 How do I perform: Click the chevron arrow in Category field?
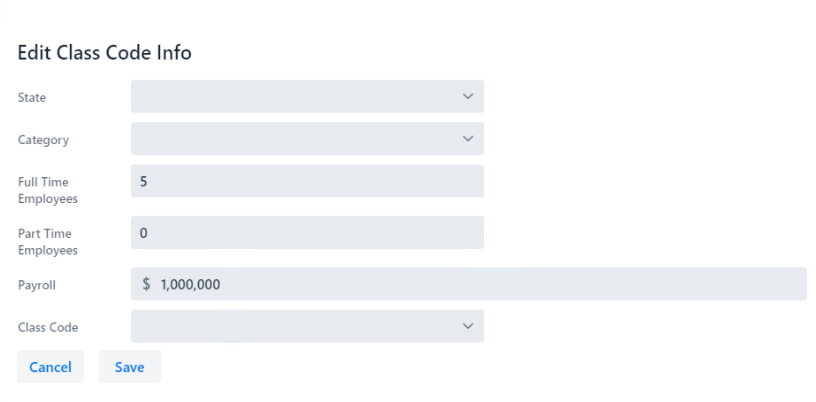467,139
